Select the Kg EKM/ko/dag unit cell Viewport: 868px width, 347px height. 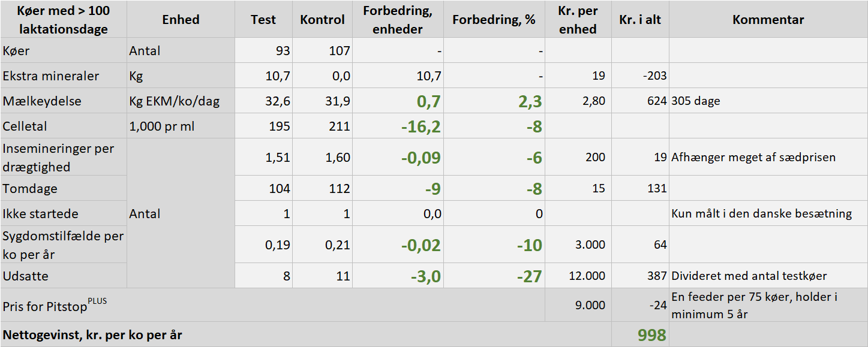click(x=175, y=101)
